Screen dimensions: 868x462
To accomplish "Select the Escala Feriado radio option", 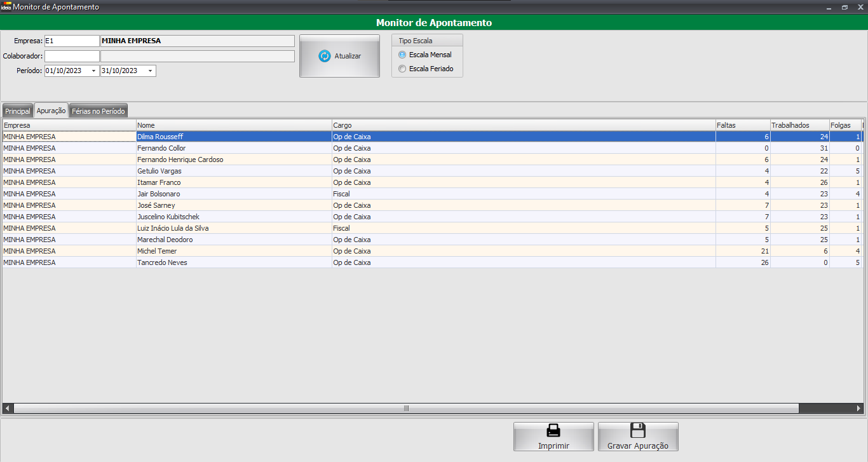I will pyautogui.click(x=402, y=69).
